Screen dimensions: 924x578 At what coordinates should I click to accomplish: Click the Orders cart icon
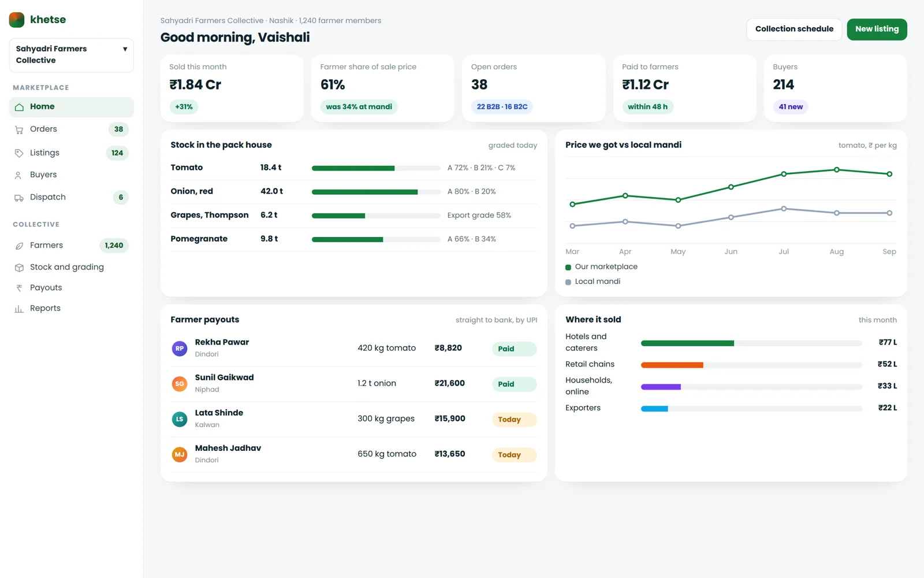coord(19,129)
